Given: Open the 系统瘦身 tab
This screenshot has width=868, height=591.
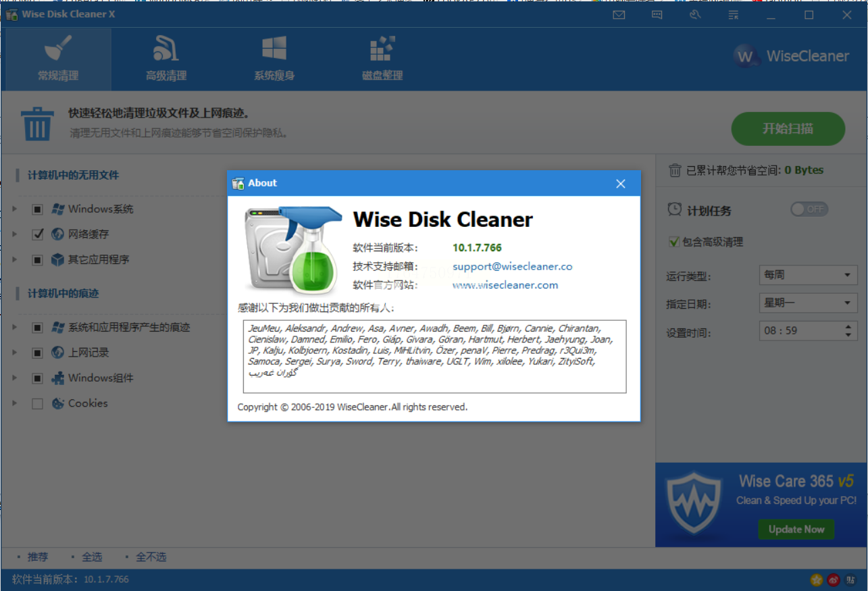Looking at the screenshot, I should click(x=274, y=59).
